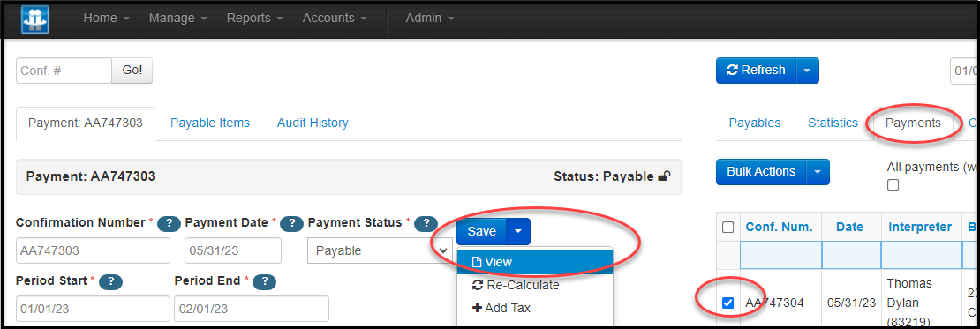Click the Period Start field 01/01/23
980x329 pixels.
point(93,309)
